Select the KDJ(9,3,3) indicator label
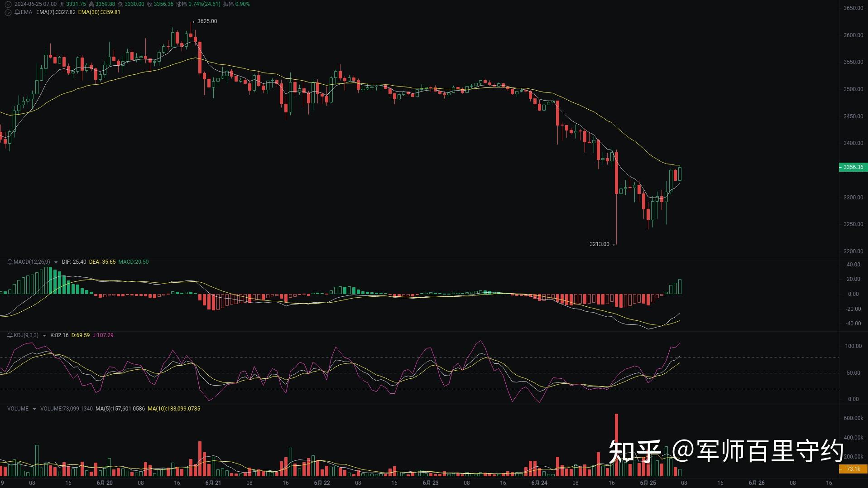 coord(26,335)
